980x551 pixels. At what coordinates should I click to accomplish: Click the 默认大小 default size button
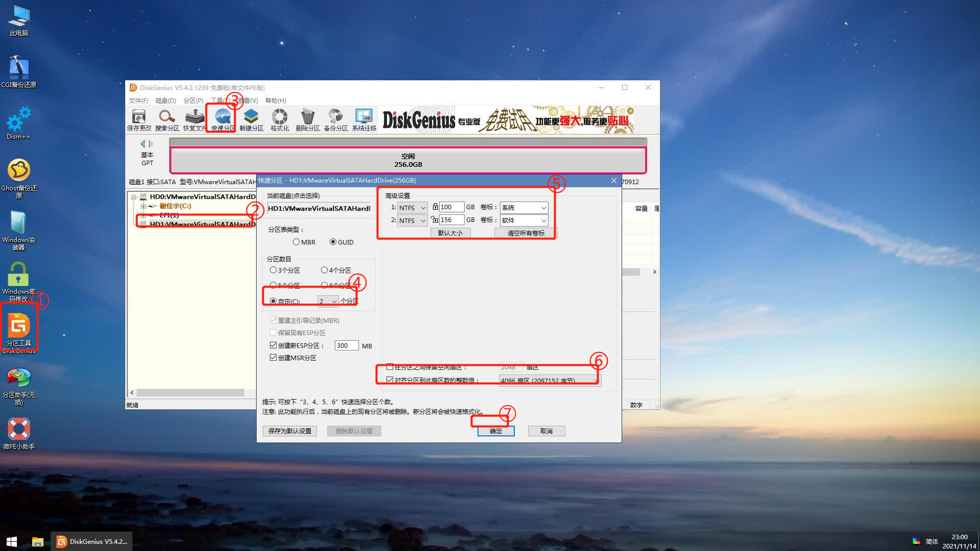(450, 233)
